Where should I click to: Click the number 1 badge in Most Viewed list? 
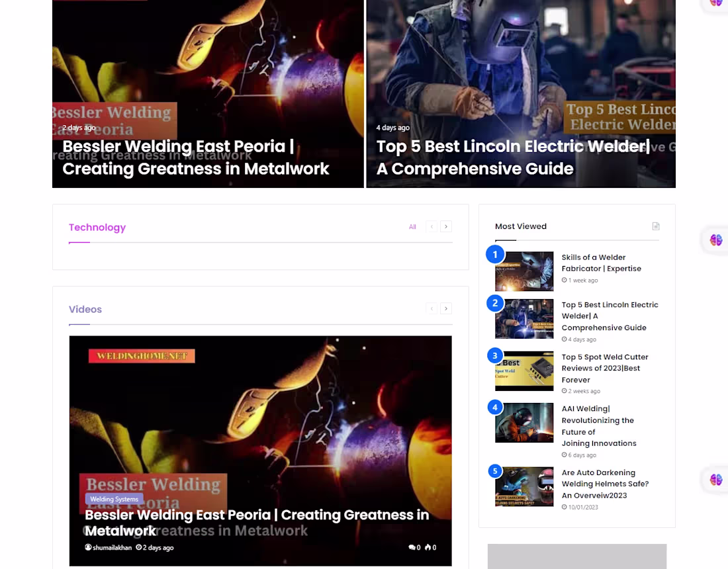[x=495, y=254]
